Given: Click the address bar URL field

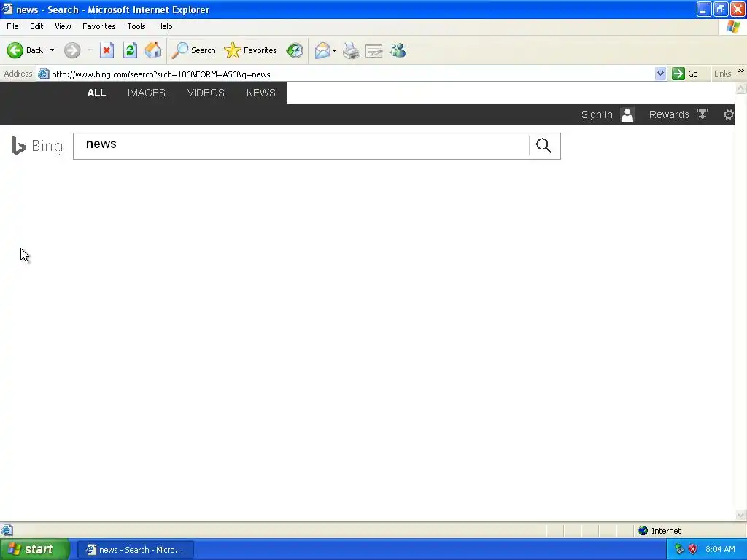Looking at the screenshot, I should click(x=352, y=74).
